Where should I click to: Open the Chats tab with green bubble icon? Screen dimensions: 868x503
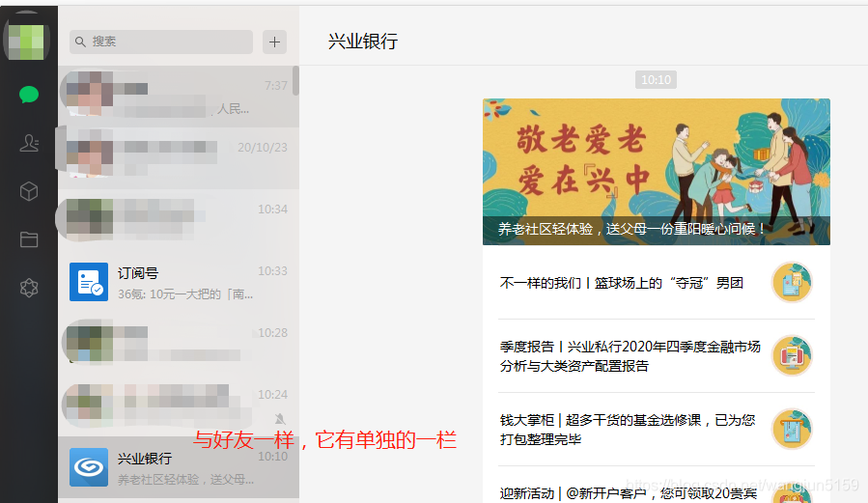(29, 95)
